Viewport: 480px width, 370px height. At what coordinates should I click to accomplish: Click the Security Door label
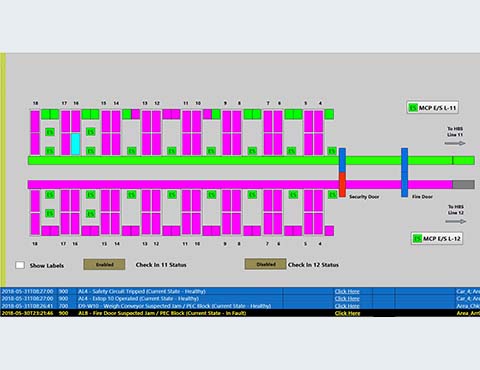[364, 197]
